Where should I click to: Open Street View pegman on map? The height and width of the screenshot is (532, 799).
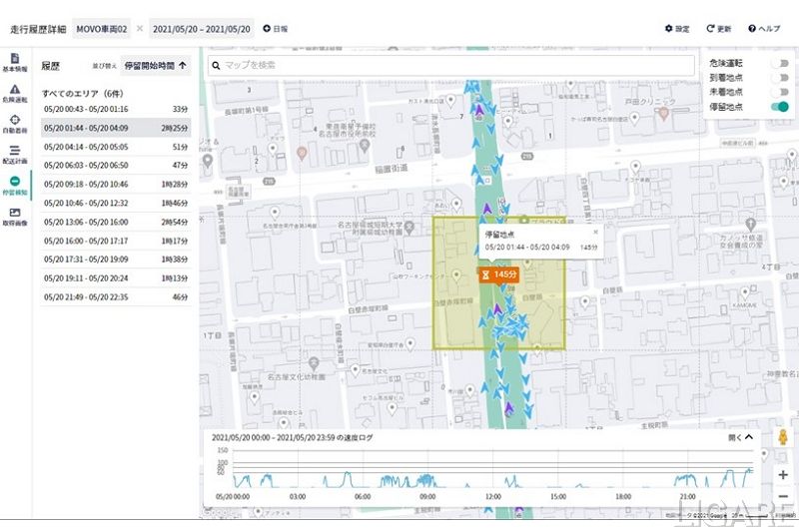(782, 439)
